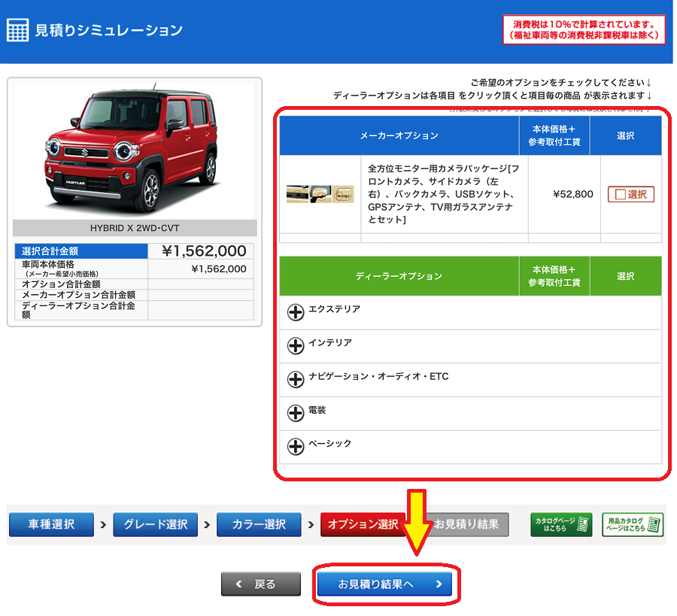This screenshot has width=677, height=616.
Task: Proceed with お見積り結果へ button
Action: pyautogui.click(x=384, y=584)
